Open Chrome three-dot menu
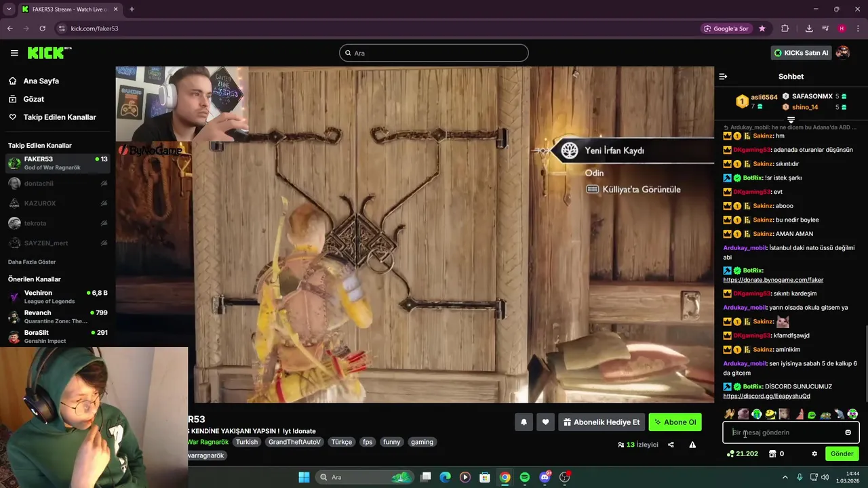 [856, 28]
